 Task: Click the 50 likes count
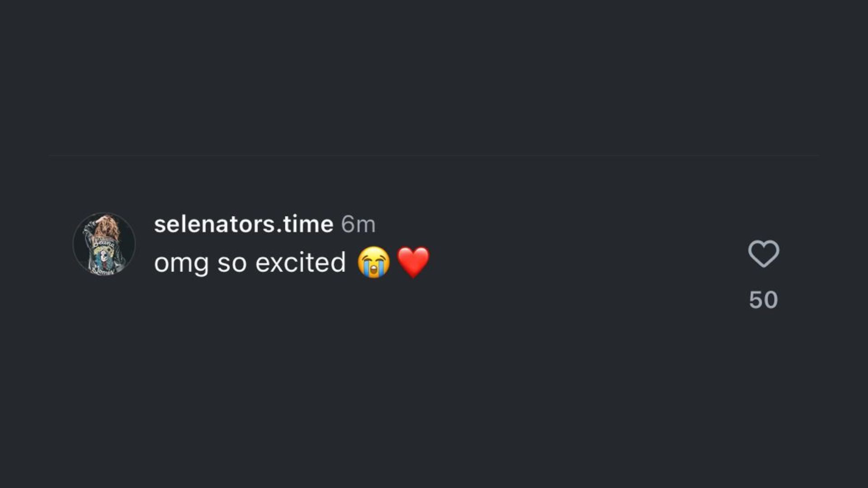(763, 300)
